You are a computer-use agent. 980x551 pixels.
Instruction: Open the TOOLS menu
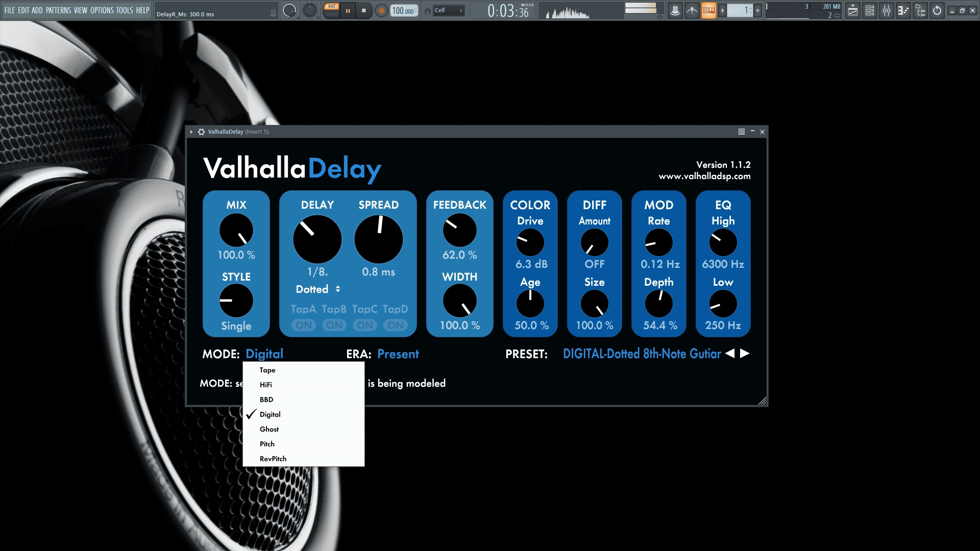(125, 10)
